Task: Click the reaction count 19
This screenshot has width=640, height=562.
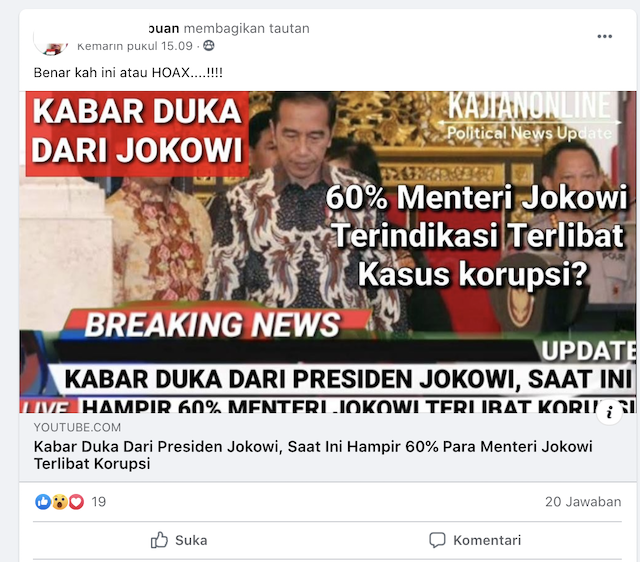Action: click(98, 502)
